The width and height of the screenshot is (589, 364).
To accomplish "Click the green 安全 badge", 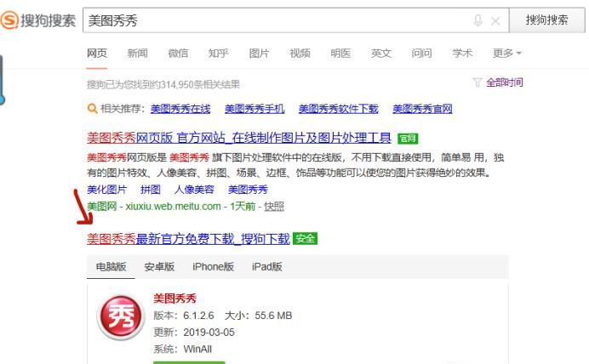I will 305,239.
